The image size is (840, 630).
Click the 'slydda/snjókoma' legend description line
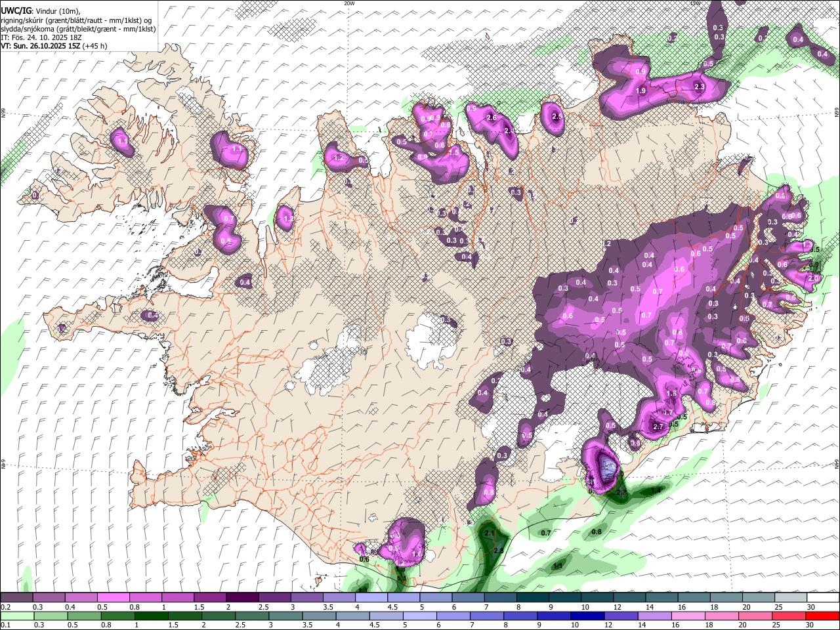(x=78, y=29)
